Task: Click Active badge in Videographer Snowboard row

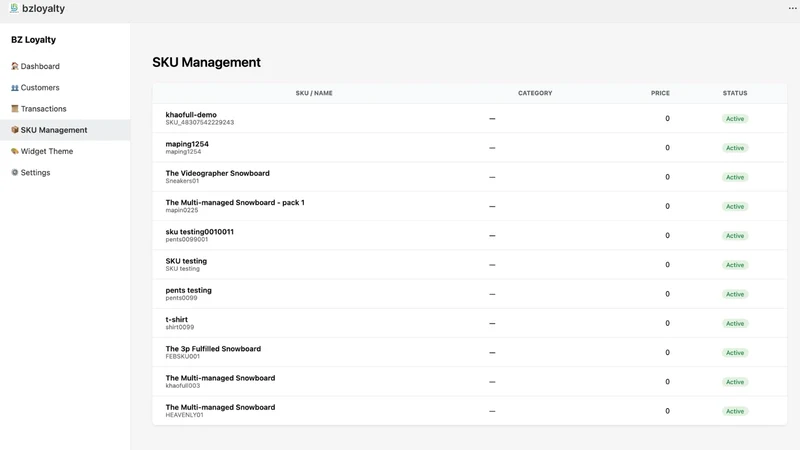Action: point(735,178)
